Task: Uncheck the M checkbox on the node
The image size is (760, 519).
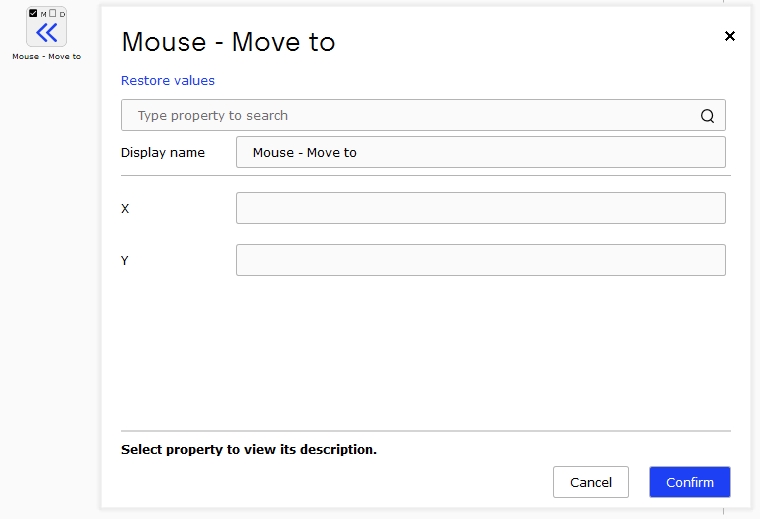Action: click(x=33, y=13)
